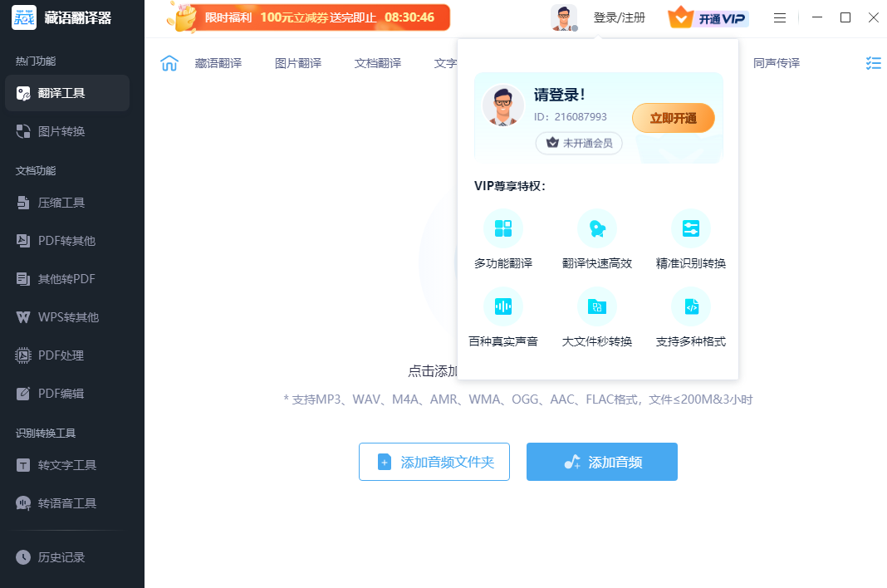Viewport: 887px width, 588px height.
Task: Select the 精准识别转换 icon
Action: [x=691, y=228]
